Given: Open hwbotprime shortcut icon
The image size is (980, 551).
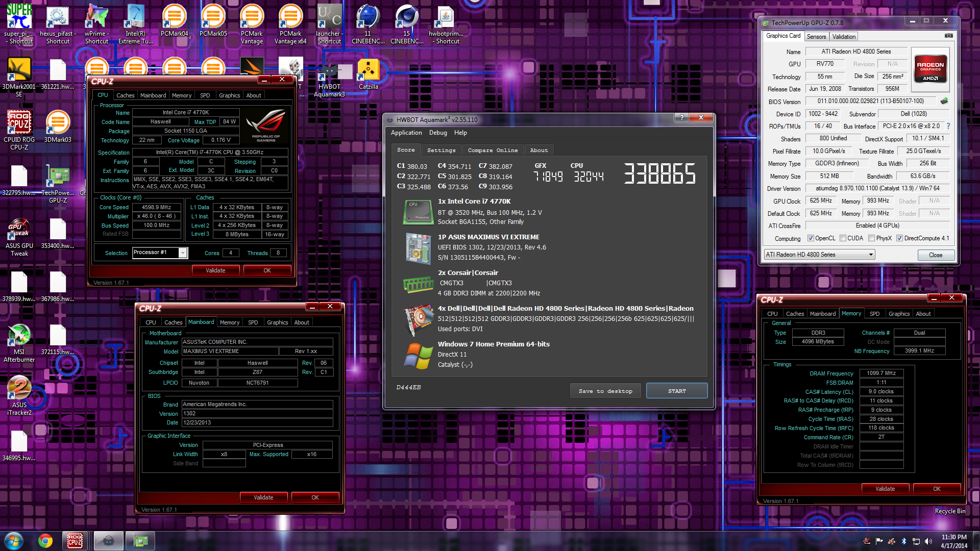Looking at the screenshot, I should tap(446, 23).
